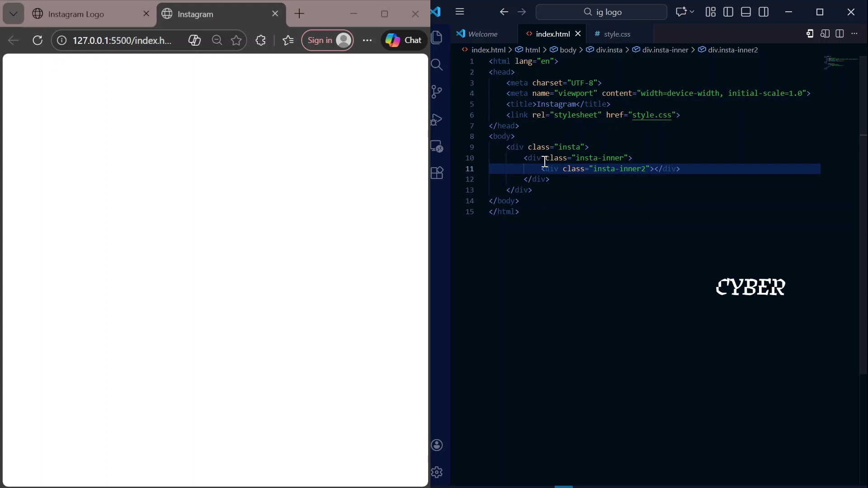Open the browser tab search chevron
The height and width of the screenshot is (488, 868).
pos(13,14)
